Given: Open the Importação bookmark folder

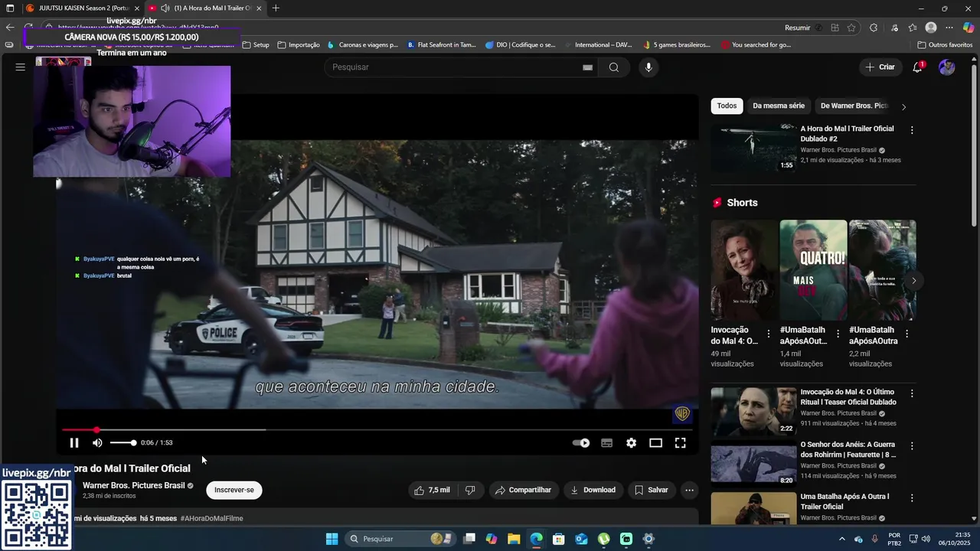Looking at the screenshot, I should [x=299, y=45].
